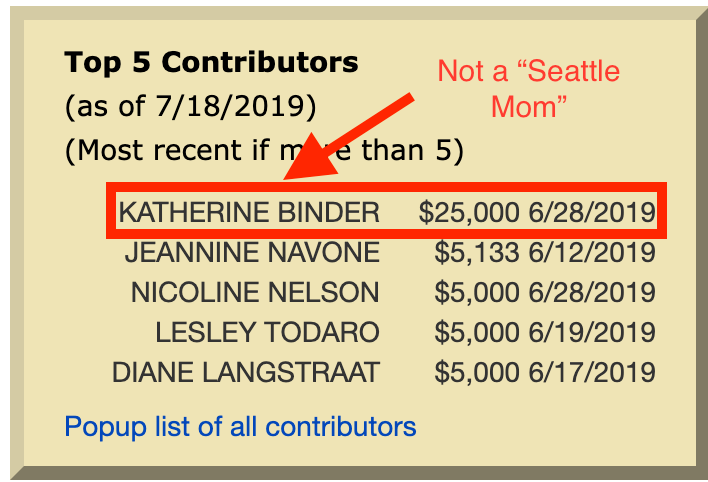Click the 6/17/2019 contribution date
Image resolution: width=708 pixels, height=482 pixels.
click(592, 372)
